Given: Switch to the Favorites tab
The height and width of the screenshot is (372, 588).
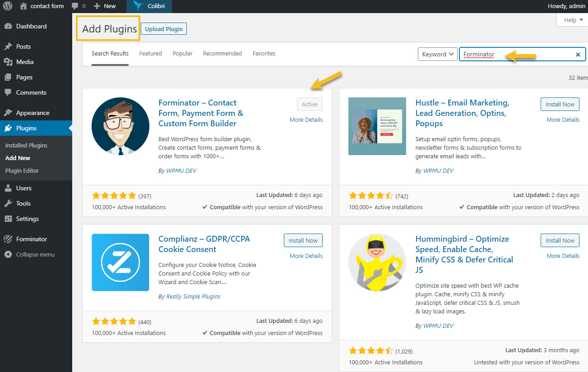Looking at the screenshot, I should (x=264, y=54).
